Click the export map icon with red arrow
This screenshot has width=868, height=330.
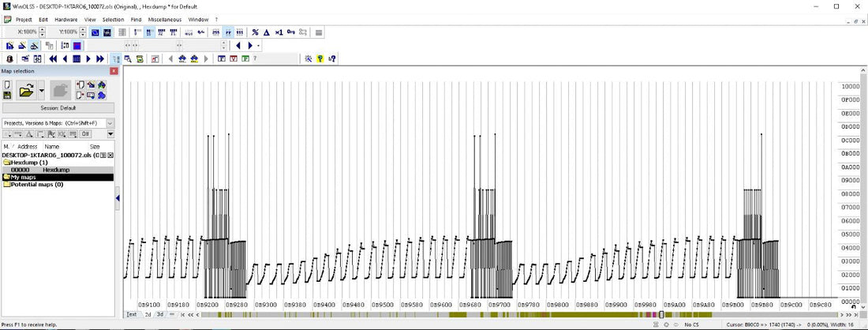(80, 96)
